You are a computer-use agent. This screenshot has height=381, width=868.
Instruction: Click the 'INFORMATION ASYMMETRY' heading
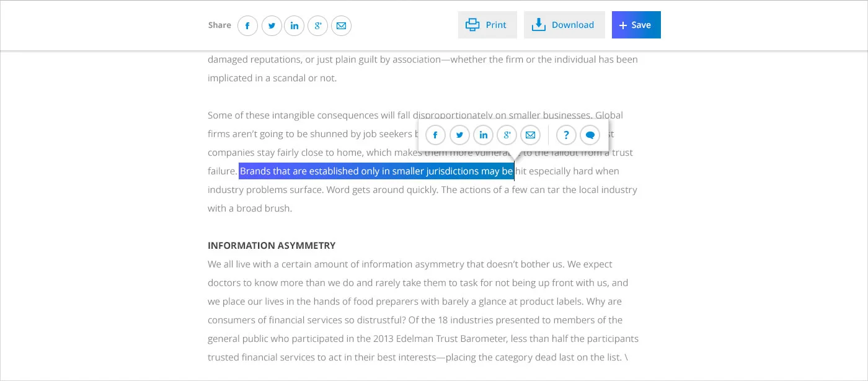click(x=272, y=246)
